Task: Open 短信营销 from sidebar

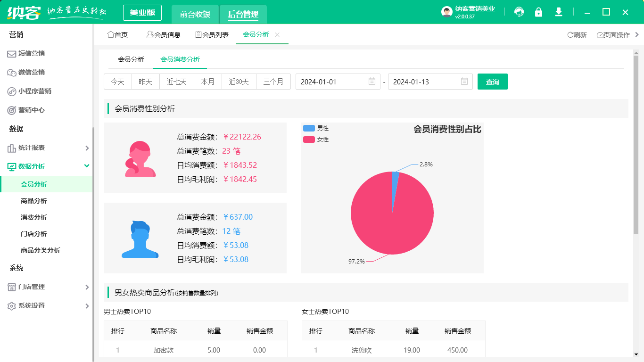Action: pos(31,54)
